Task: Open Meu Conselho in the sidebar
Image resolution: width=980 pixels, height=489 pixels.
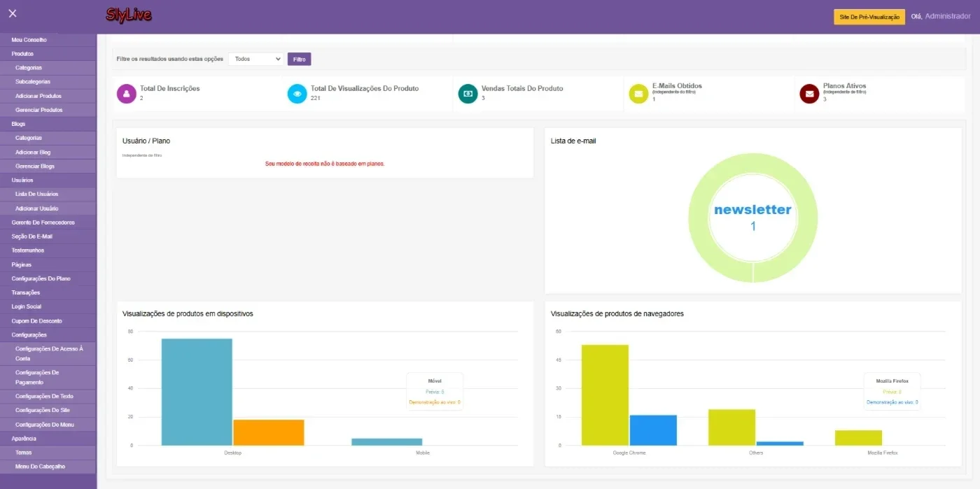Action: 48,40
